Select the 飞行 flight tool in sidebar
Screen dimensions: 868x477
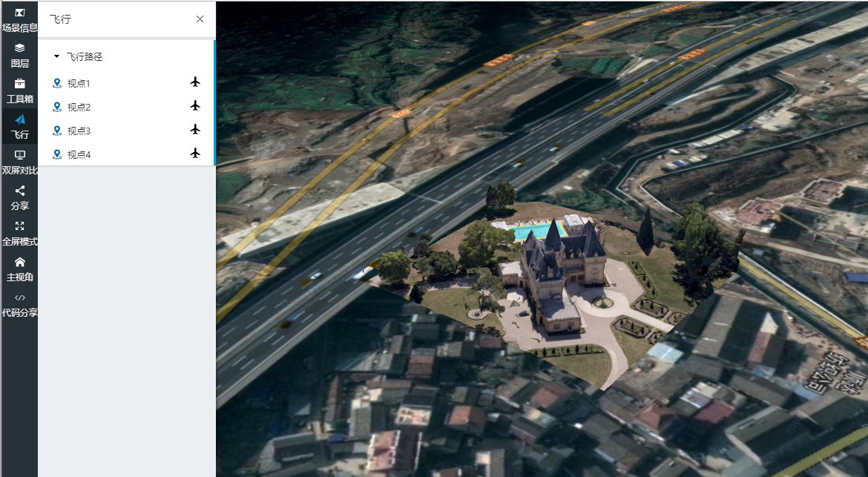coord(19,126)
